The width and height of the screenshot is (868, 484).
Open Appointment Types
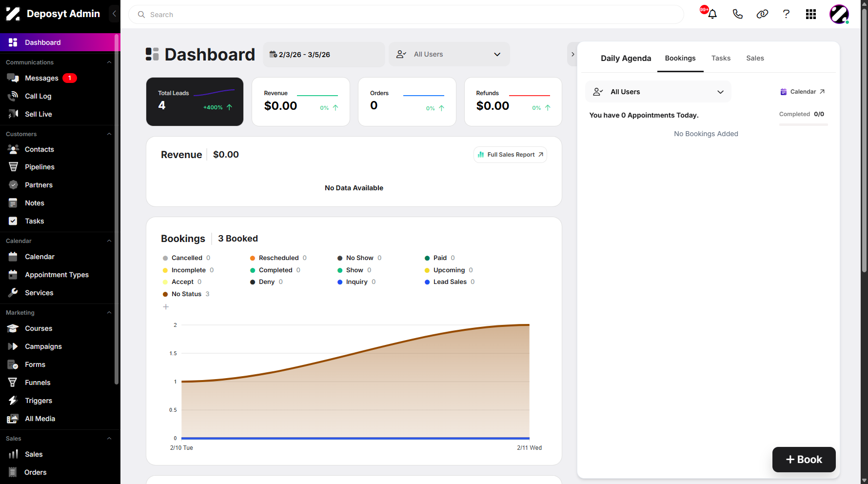tap(58, 275)
